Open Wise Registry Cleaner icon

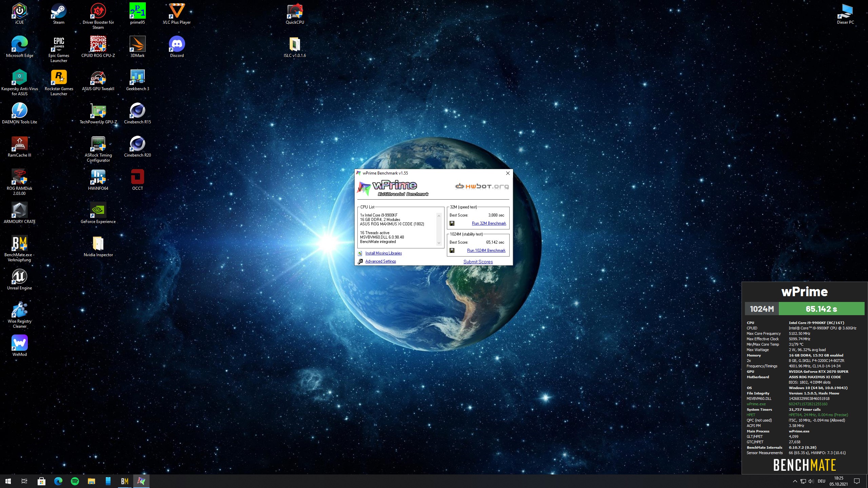[x=19, y=315]
